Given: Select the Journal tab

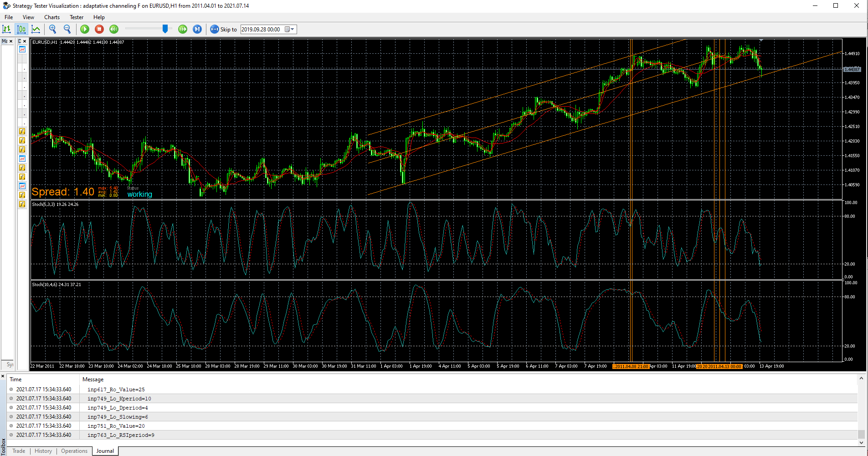Looking at the screenshot, I should [105, 451].
